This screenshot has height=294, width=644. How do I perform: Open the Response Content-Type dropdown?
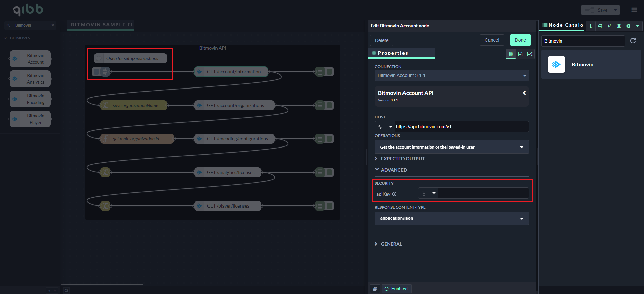(451, 218)
